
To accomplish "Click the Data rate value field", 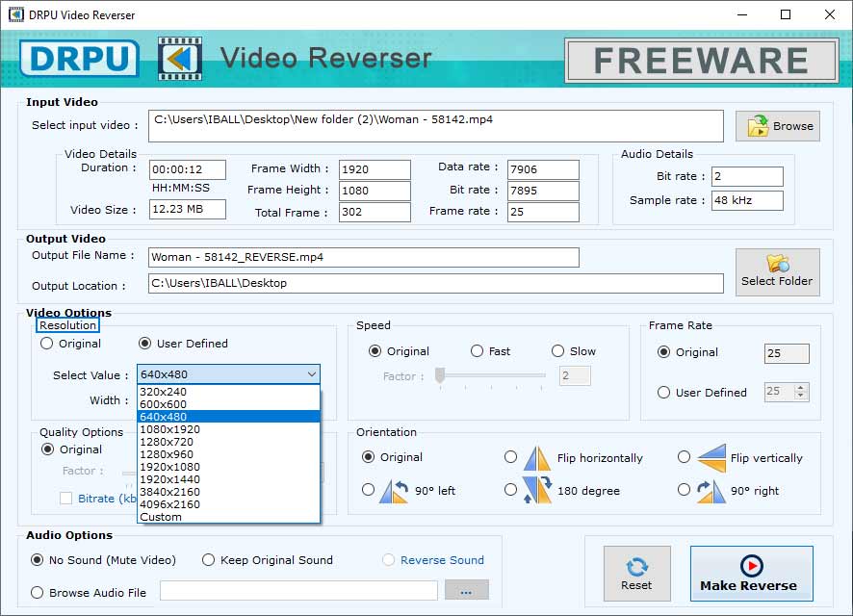I will pyautogui.click(x=543, y=169).
